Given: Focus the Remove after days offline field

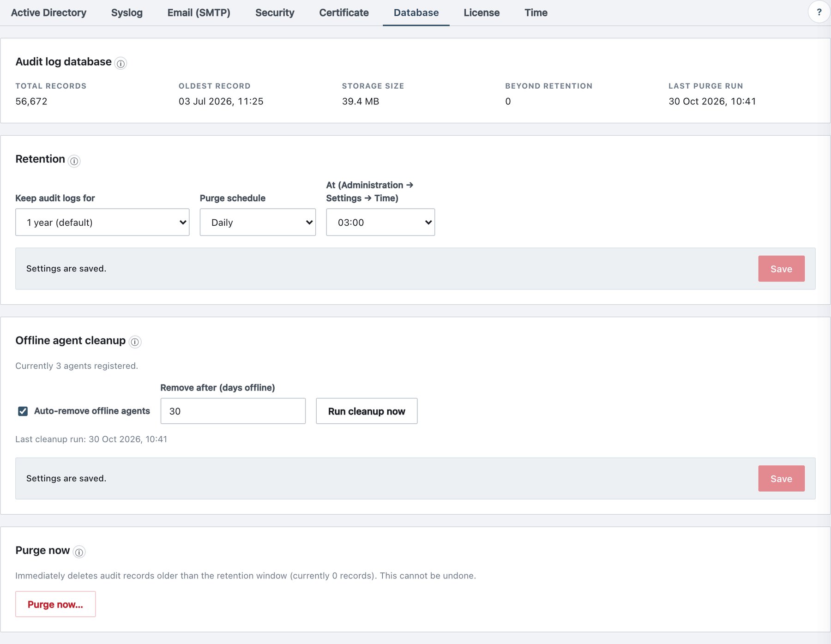Looking at the screenshot, I should (233, 411).
